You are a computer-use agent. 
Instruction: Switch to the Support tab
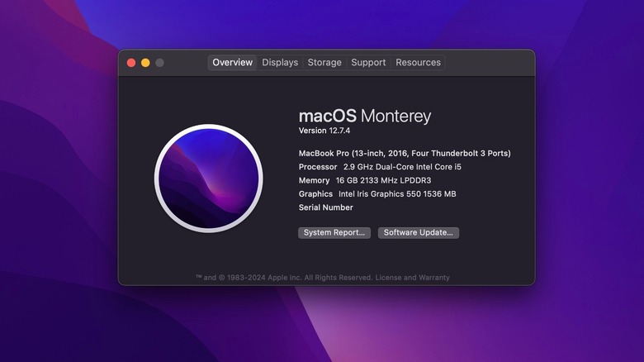click(x=368, y=63)
